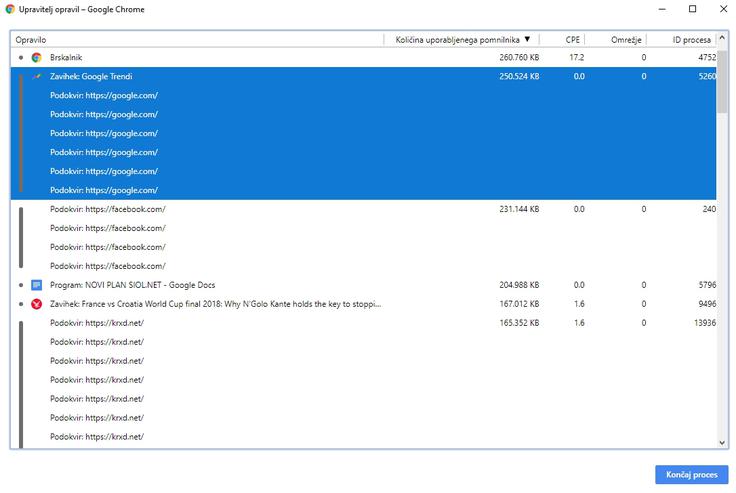Click process ID 240 in facebook.com row

pos(709,209)
